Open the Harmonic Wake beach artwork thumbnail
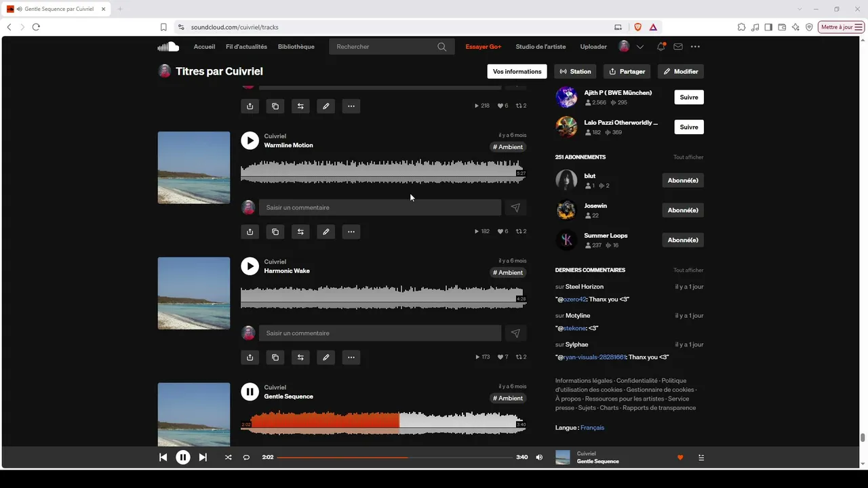This screenshot has height=488, width=868. 194,293
